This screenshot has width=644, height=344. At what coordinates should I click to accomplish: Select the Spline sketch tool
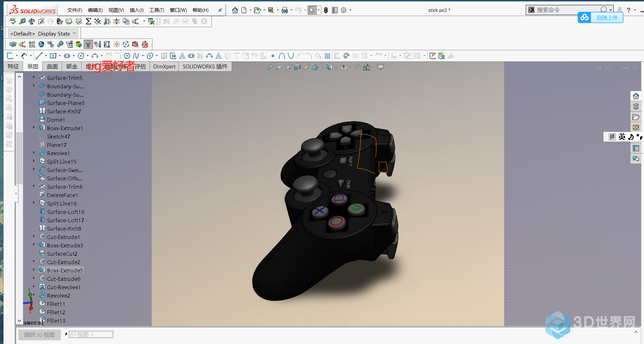[136, 56]
